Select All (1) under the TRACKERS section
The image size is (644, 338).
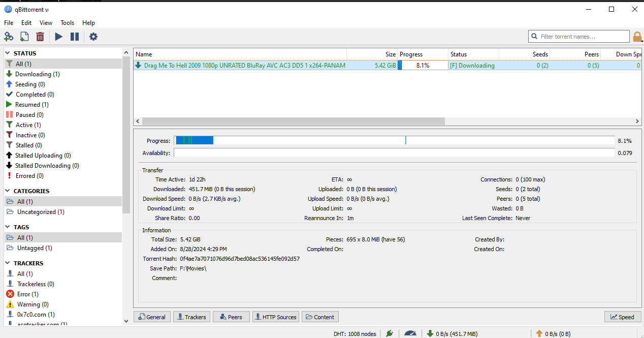point(63,273)
